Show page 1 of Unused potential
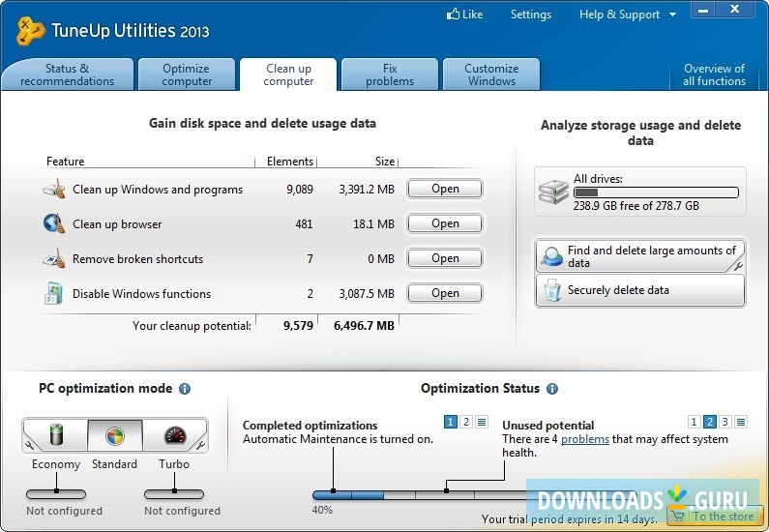Image resolution: width=769 pixels, height=532 pixels. (x=694, y=422)
